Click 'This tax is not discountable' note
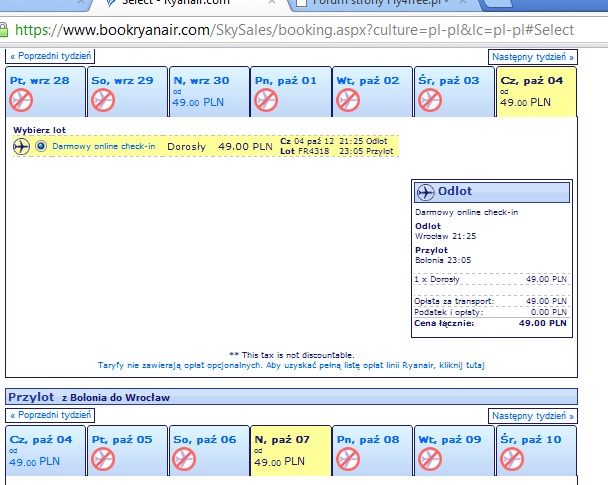The width and height of the screenshot is (608, 485). click(x=292, y=355)
